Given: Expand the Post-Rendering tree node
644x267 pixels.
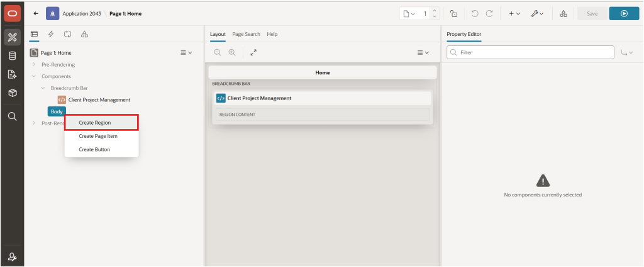Looking at the screenshot, I should [34, 123].
